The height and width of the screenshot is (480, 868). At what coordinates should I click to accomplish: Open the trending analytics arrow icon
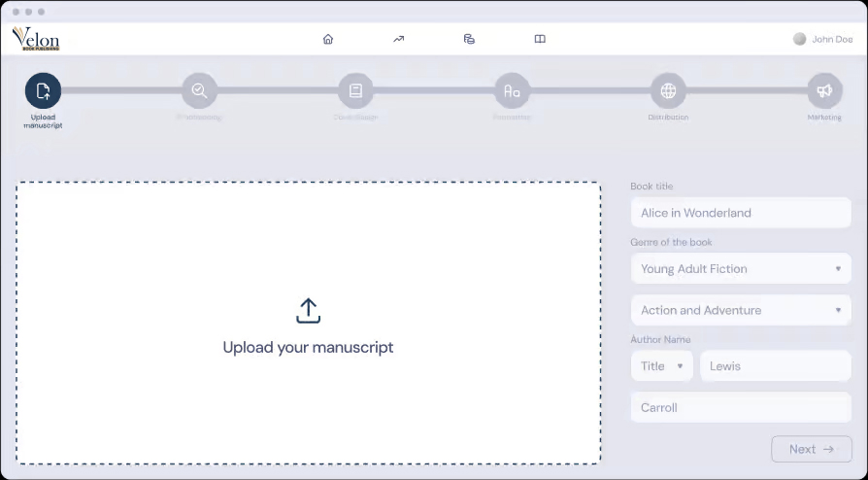[x=398, y=39]
